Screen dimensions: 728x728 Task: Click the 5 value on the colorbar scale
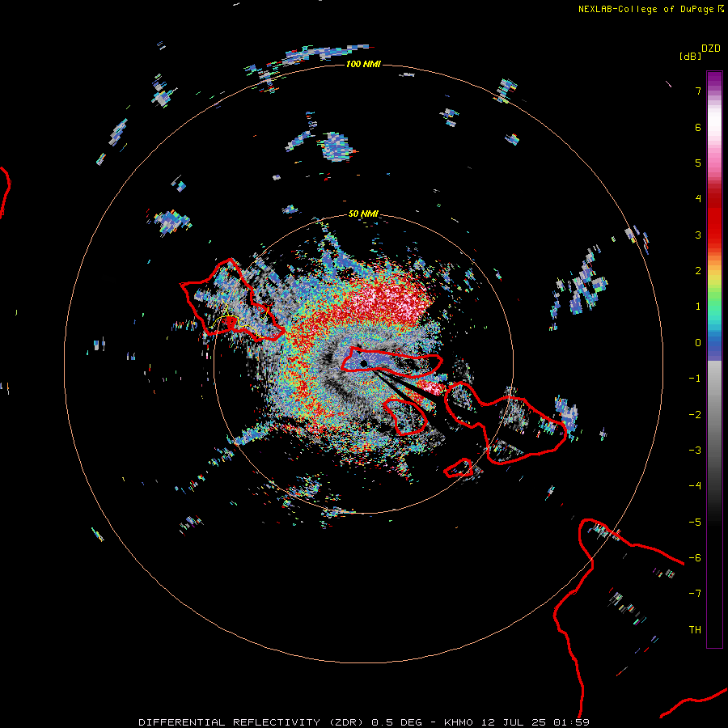click(698, 163)
